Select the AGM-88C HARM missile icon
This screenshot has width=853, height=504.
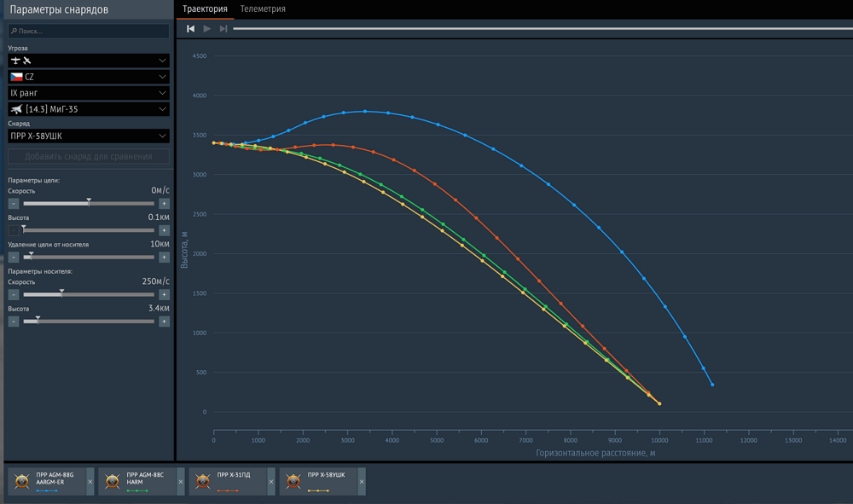[x=112, y=481]
